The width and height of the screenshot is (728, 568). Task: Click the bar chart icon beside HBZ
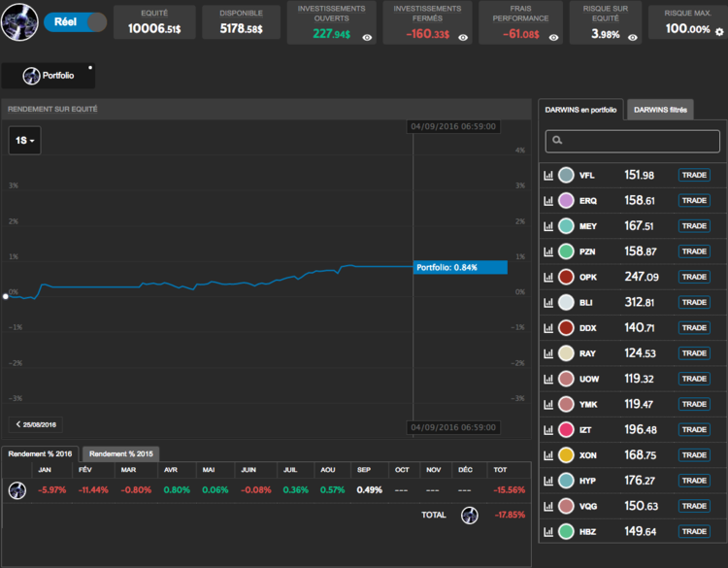coord(548,531)
